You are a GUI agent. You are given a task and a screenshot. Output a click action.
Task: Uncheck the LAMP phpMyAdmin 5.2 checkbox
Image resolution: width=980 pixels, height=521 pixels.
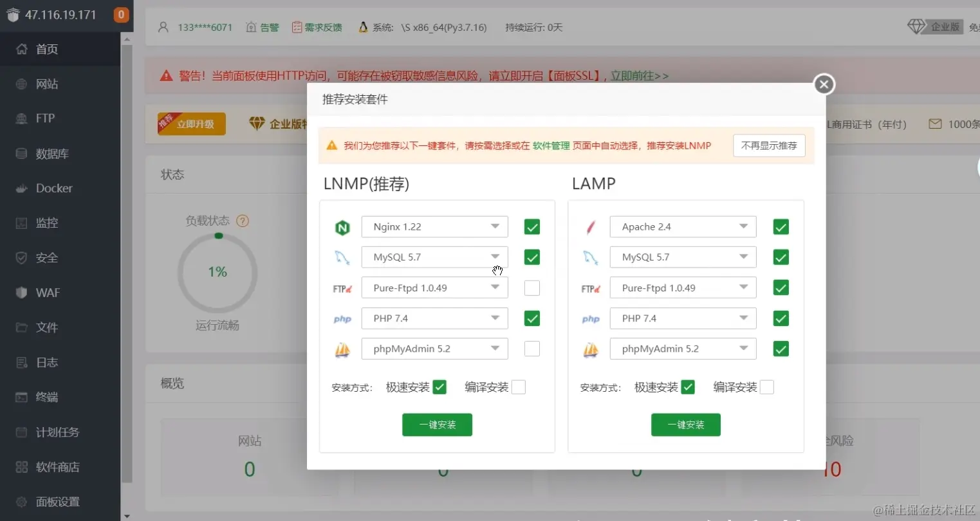781,349
